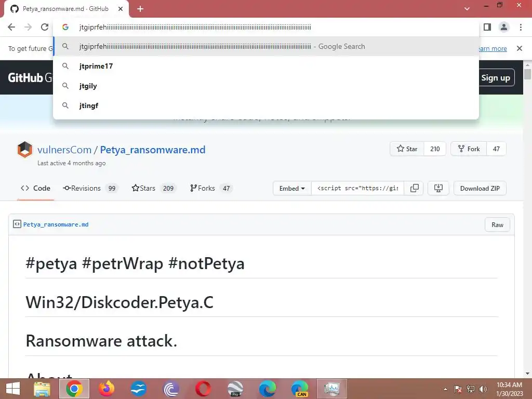Copy embed code with clipboard icon

(414, 188)
